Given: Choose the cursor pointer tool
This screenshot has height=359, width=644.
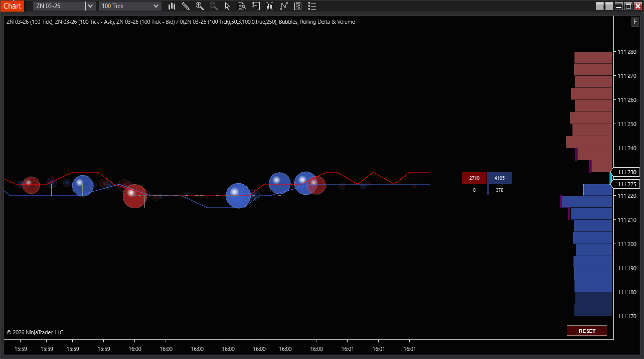Looking at the screenshot, I should pos(227,6).
